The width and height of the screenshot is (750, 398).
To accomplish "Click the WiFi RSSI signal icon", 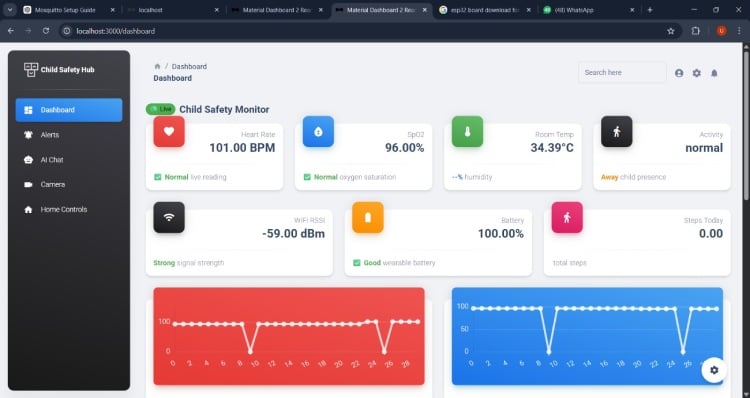I will click(x=169, y=218).
